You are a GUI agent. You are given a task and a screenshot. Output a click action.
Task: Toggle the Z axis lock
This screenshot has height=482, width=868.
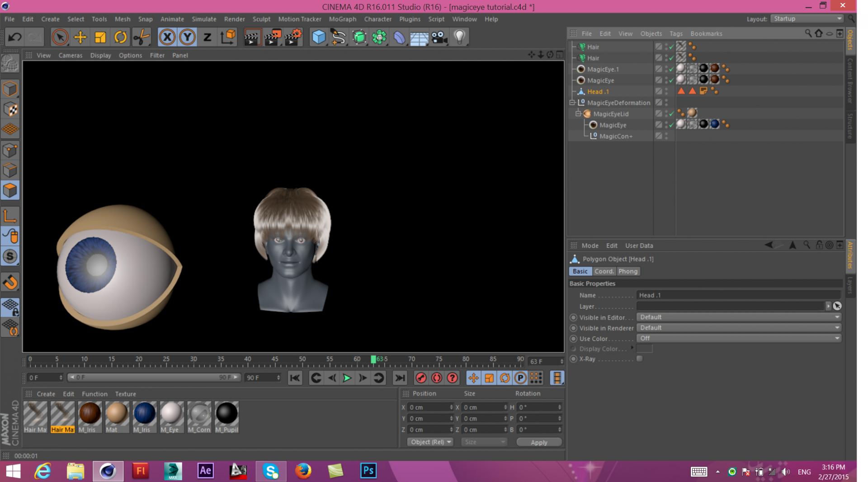pyautogui.click(x=207, y=37)
